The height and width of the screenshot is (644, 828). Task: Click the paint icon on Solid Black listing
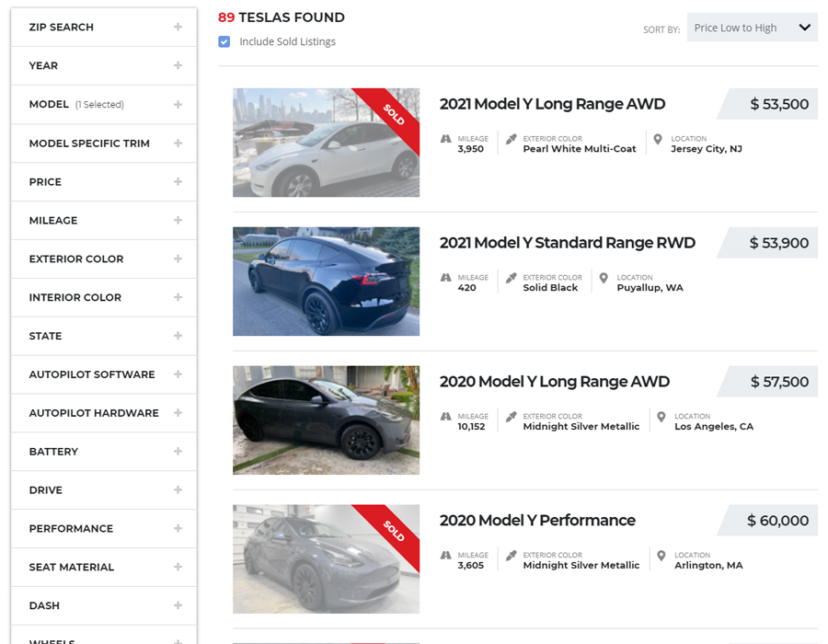point(512,279)
